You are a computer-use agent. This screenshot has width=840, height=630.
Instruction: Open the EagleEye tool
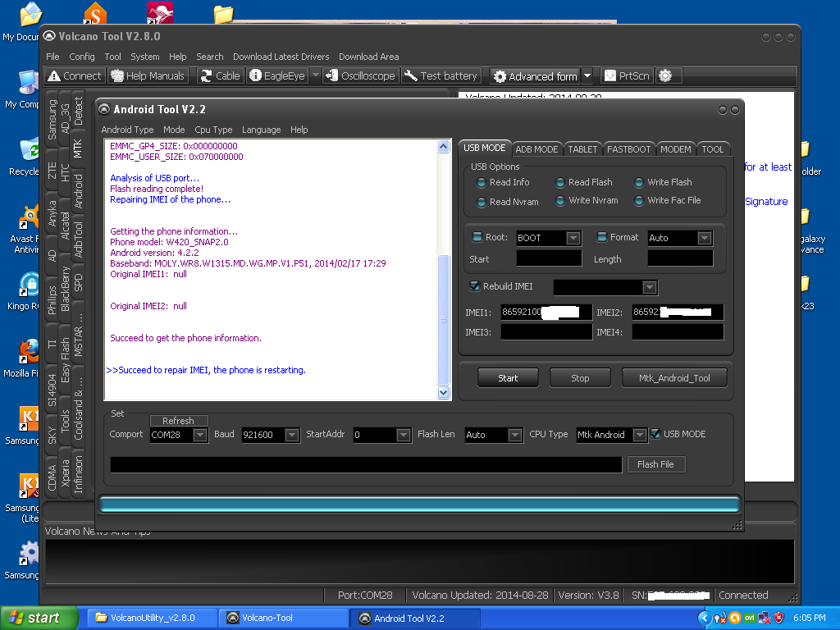pos(277,75)
